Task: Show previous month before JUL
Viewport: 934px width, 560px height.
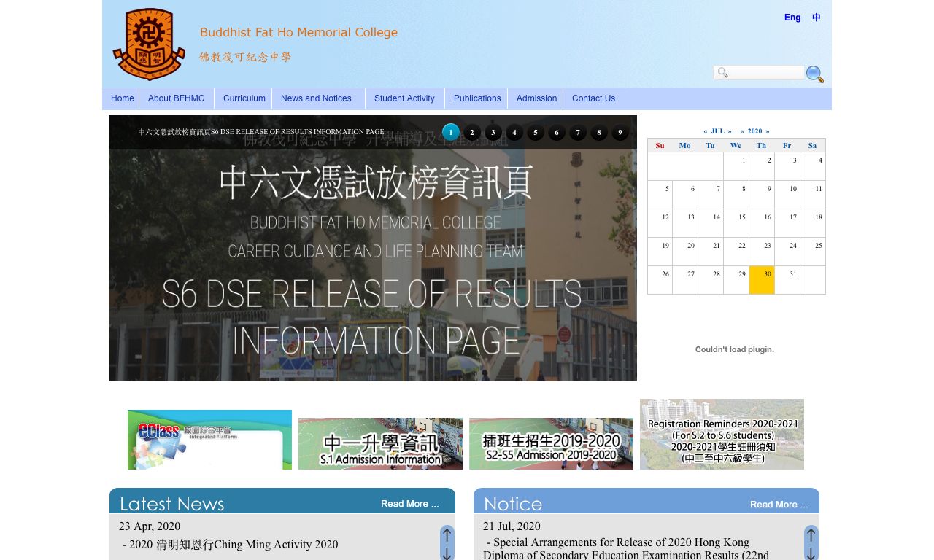Action: click(x=706, y=131)
